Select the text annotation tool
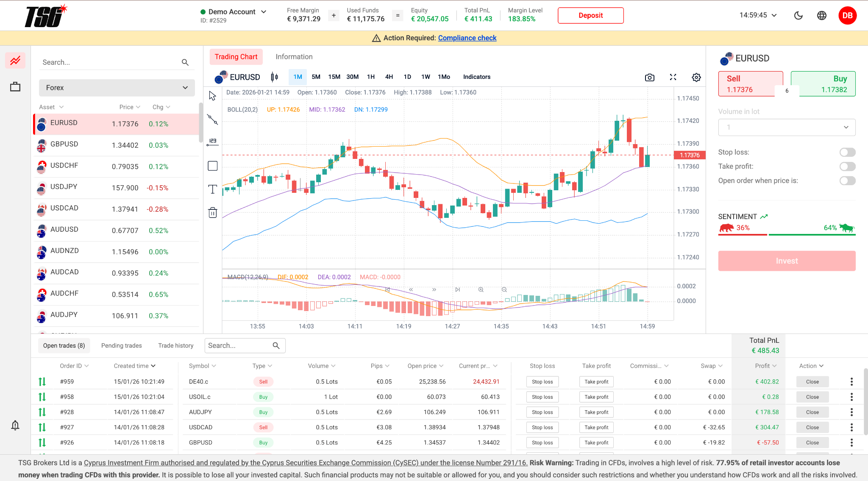This screenshot has width=868, height=481. pyautogui.click(x=213, y=189)
